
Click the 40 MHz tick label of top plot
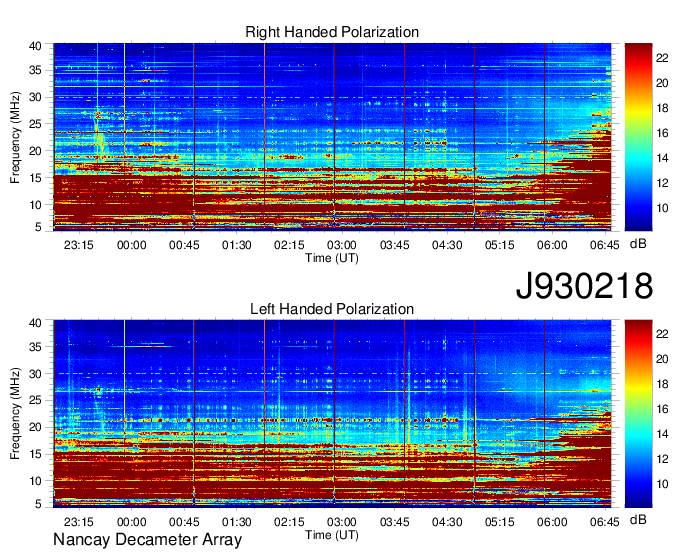36,46
